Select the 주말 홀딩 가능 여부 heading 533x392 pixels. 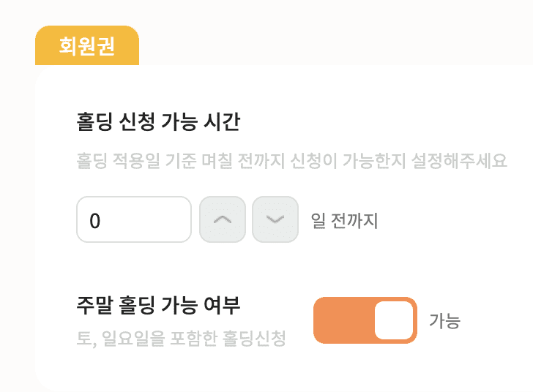[x=158, y=305]
